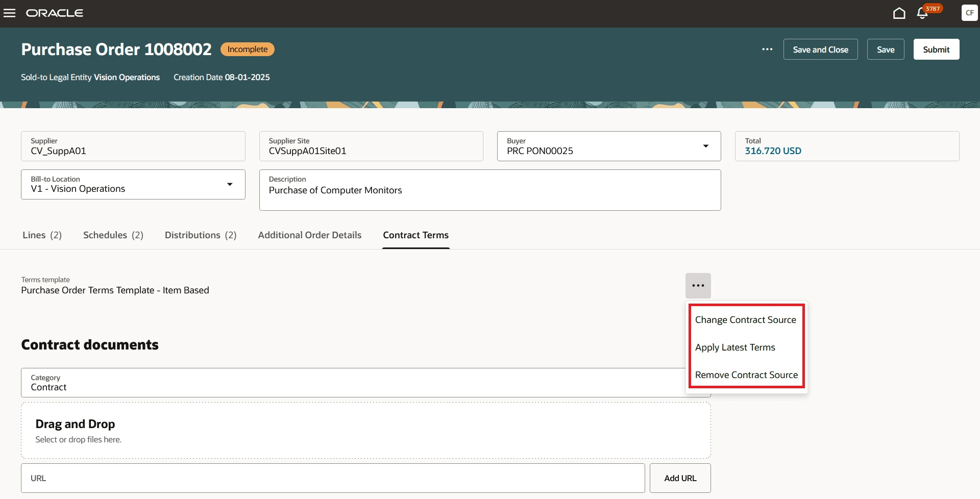The width and height of the screenshot is (980, 499).
Task: Select the Contract Terms tab
Action: pyautogui.click(x=416, y=235)
